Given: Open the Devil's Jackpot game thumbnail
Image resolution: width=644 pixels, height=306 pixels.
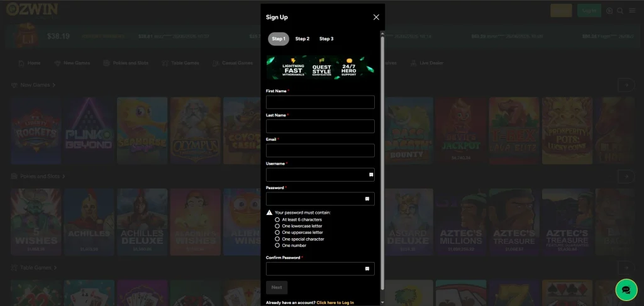Looking at the screenshot, I should click(461, 131).
